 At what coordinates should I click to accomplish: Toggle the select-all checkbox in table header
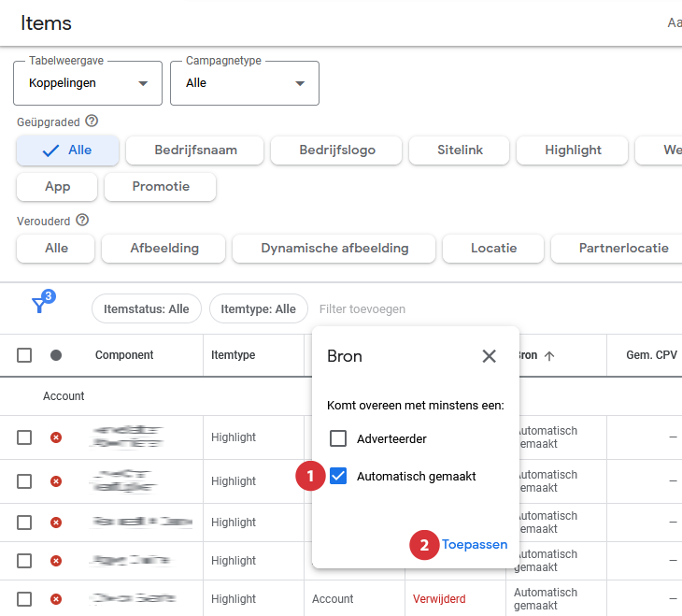(24, 355)
